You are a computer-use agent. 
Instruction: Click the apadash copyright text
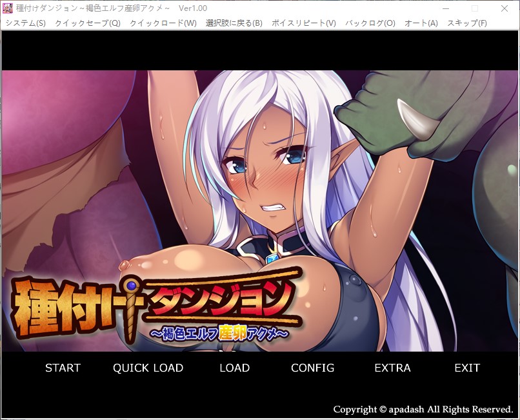pos(423,409)
